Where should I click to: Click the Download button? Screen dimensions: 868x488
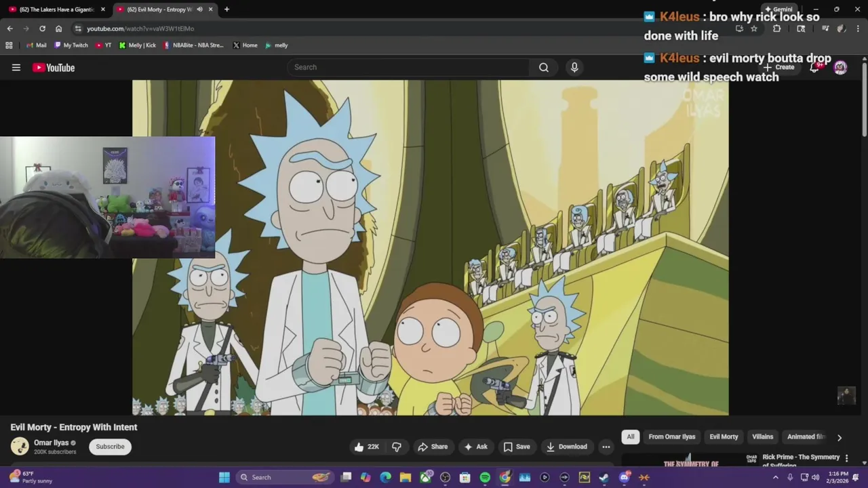point(567,447)
